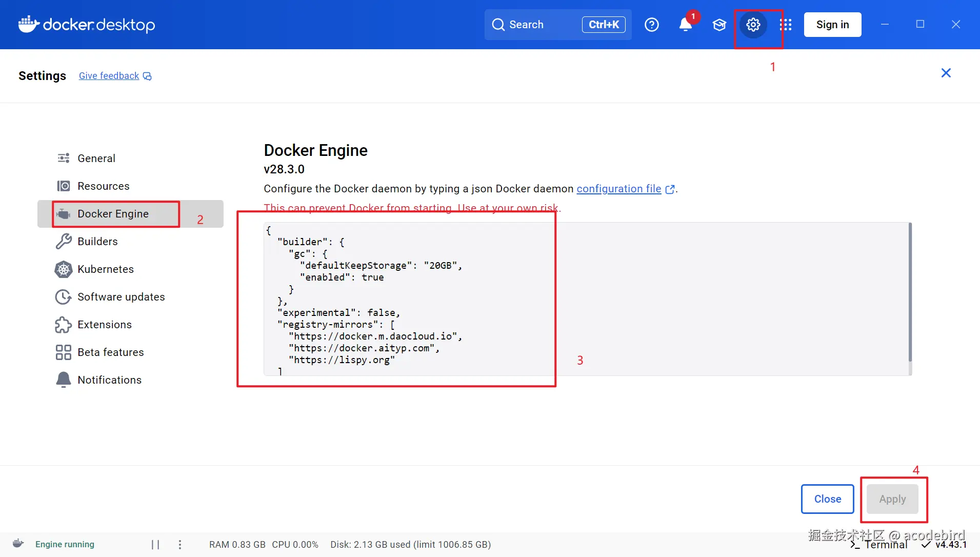Open the engine options three-dot menu

[x=180, y=545]
